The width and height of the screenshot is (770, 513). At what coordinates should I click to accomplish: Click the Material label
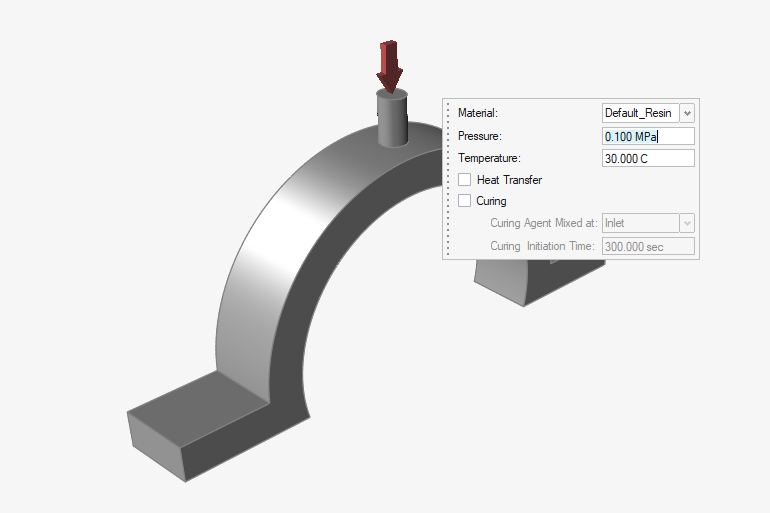pyautogui.click(x=478, y=114)
